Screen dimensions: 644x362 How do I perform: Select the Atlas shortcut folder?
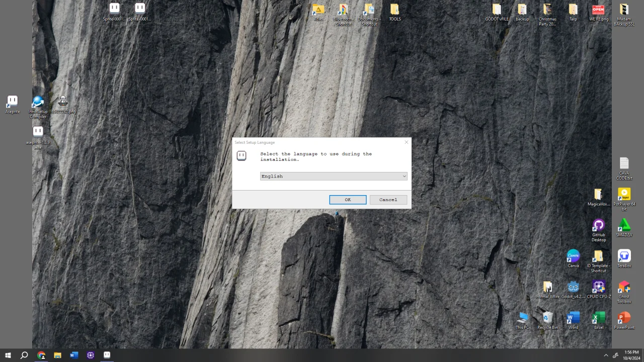(318, 12)
